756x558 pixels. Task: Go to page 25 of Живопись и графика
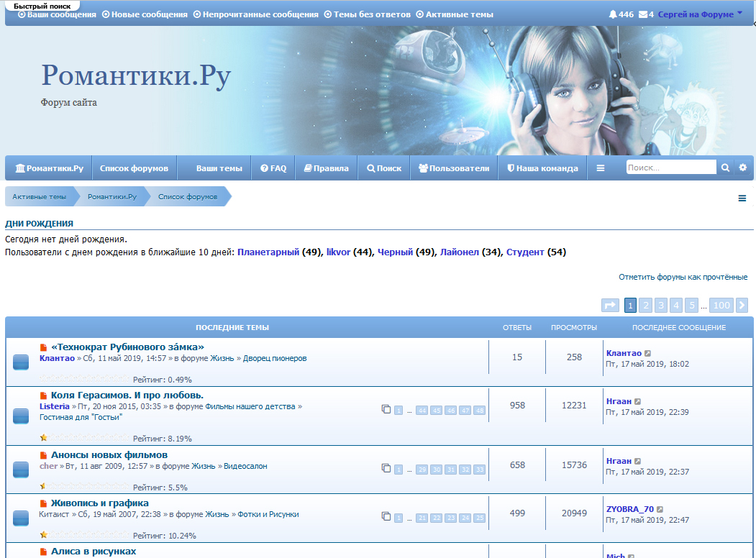pyautogui.click(x=479, y=518)
